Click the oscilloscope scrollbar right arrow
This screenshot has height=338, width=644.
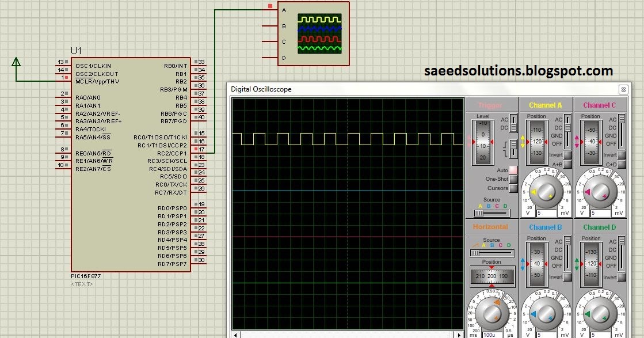460,335
